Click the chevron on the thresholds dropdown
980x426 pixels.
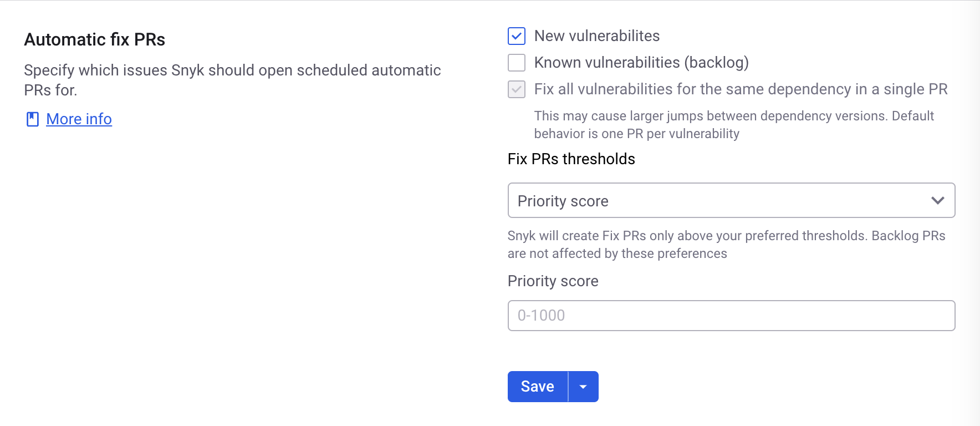(937, 200)
